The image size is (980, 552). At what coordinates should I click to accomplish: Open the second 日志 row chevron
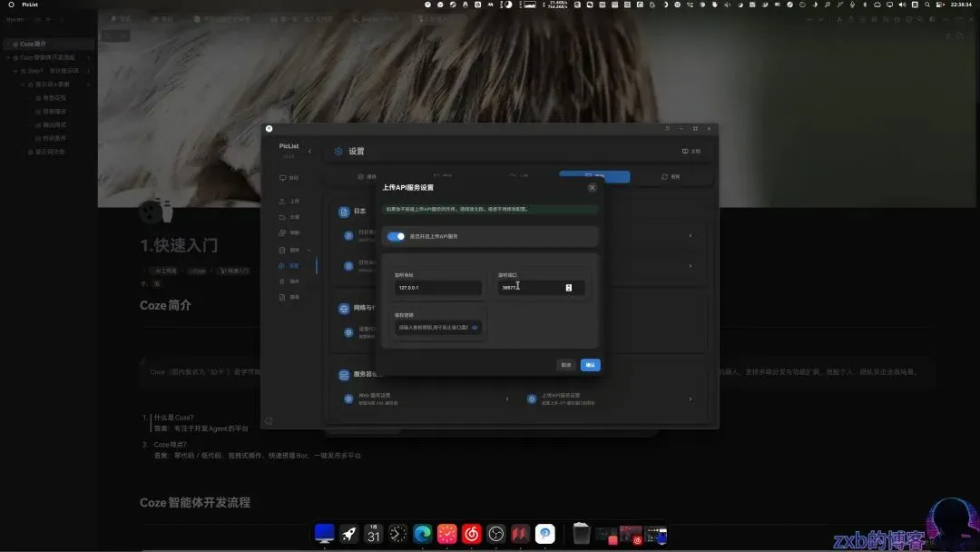click(x=691, y=266)
